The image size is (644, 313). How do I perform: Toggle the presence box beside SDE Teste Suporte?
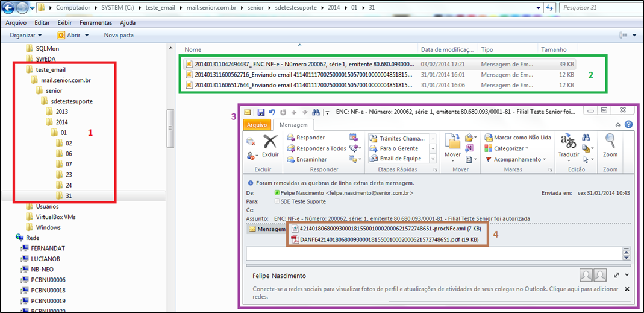pyautogui.click(x=277, y=201)
